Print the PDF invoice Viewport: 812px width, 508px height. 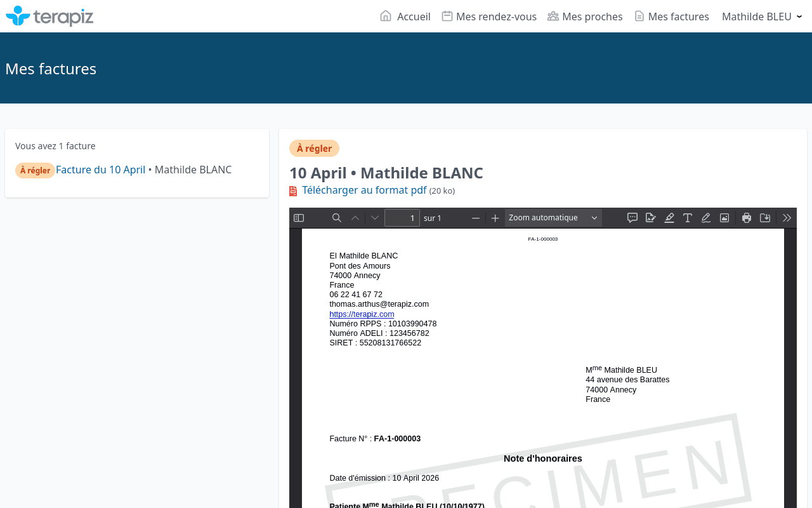(747, 218)
